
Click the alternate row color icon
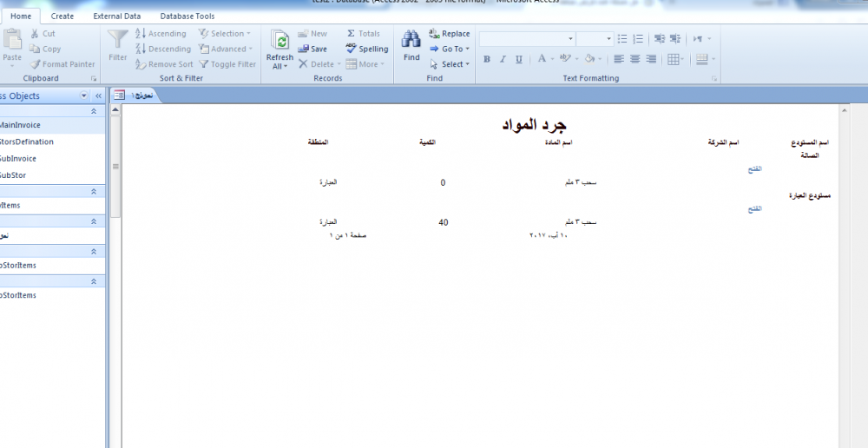701,59
